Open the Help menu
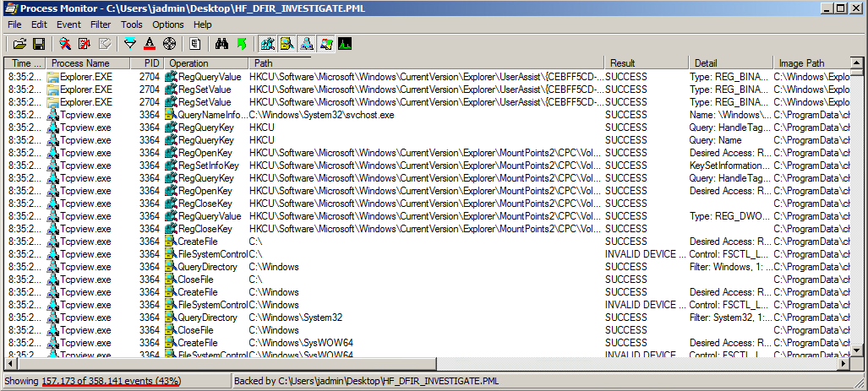 (x=203, y=24)
